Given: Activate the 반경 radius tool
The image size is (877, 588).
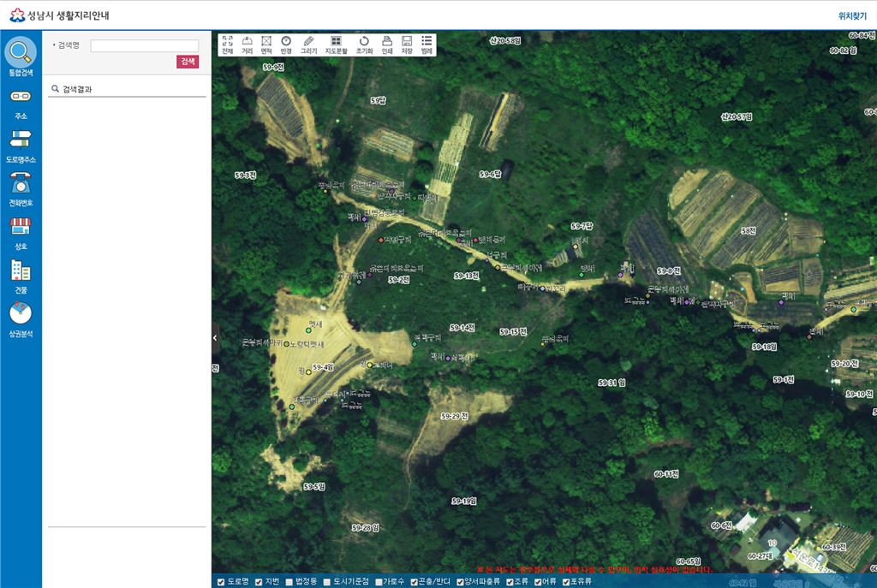Looking at the screenshot, I should point(286,45).
